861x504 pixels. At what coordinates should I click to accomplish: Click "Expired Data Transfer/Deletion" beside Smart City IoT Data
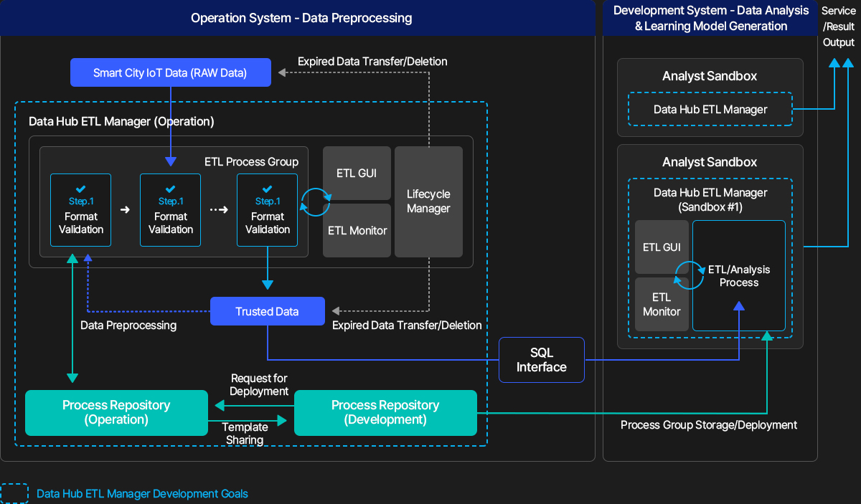pyautogui.click(x=372, y=62)
